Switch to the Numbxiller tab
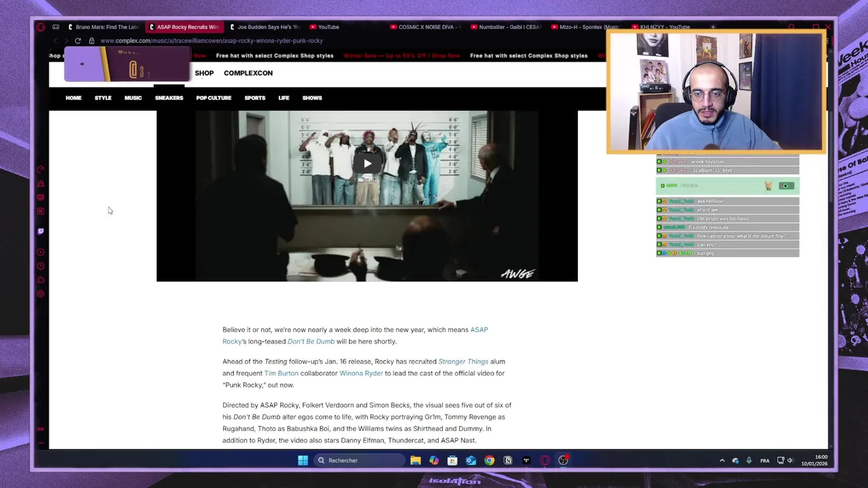The image size is (868, 488). coord(506,27)
